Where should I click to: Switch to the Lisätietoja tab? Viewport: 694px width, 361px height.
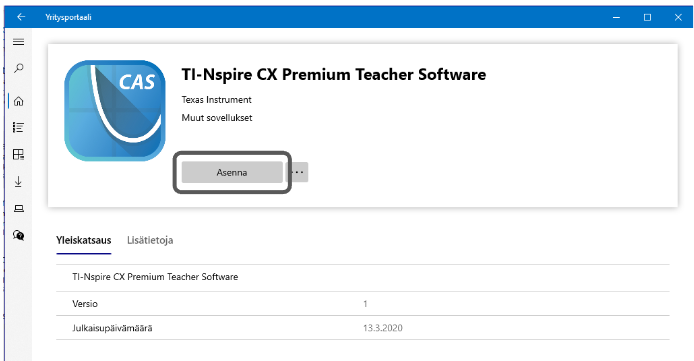pos(150,240)
